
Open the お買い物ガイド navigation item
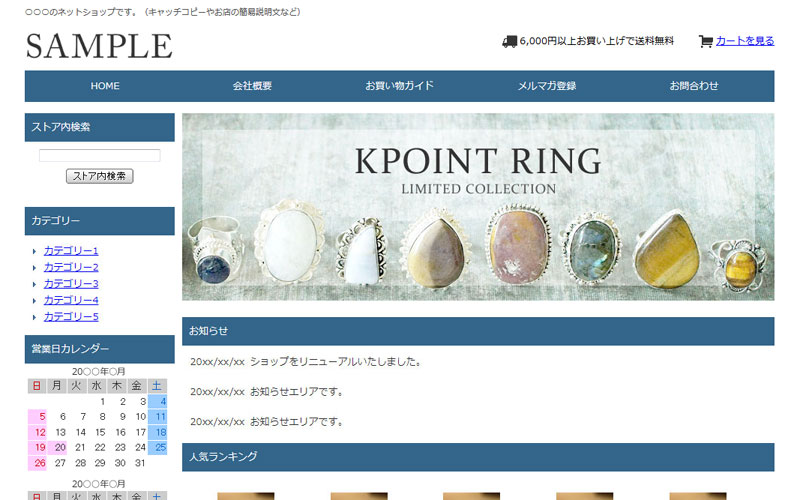399,86
